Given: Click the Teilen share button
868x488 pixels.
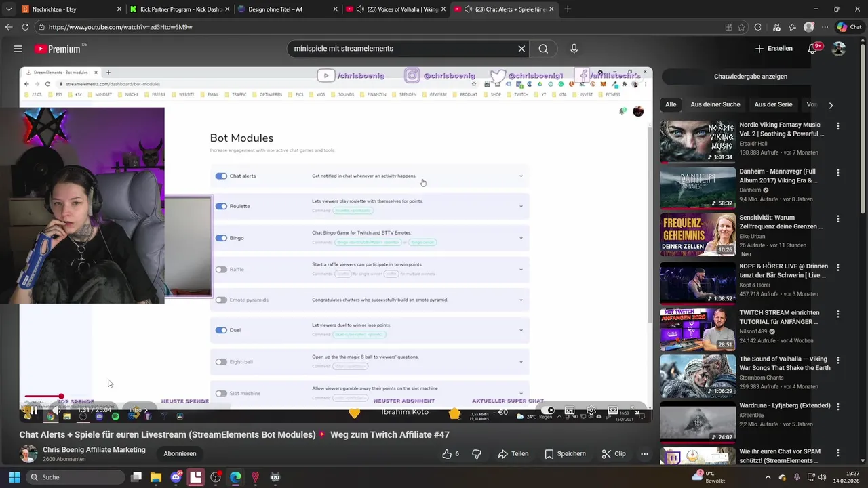Looking at the screenshot, I should coord(513,454).
